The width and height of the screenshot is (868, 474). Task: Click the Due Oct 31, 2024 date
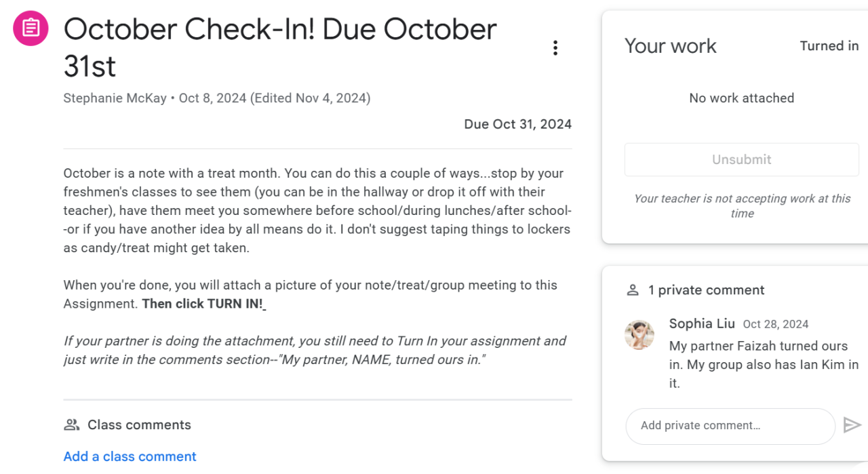pyautogui.click(x=517, y=124)
